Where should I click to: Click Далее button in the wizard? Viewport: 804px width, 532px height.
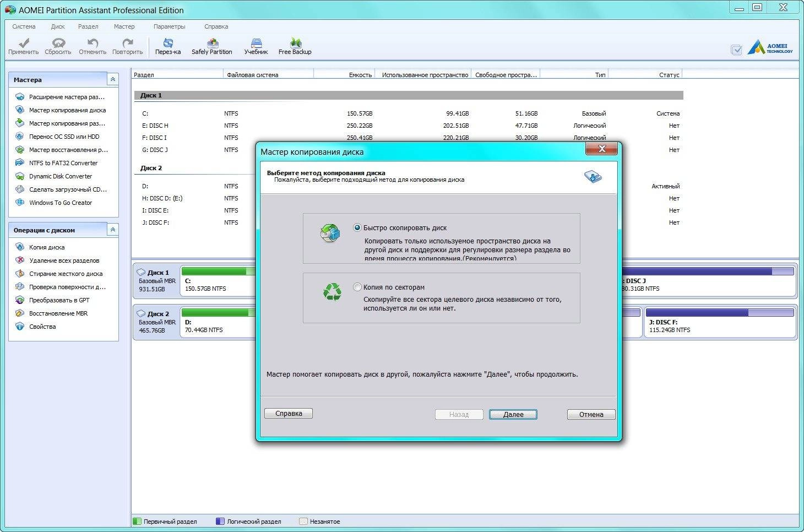[x=513, y=414]
